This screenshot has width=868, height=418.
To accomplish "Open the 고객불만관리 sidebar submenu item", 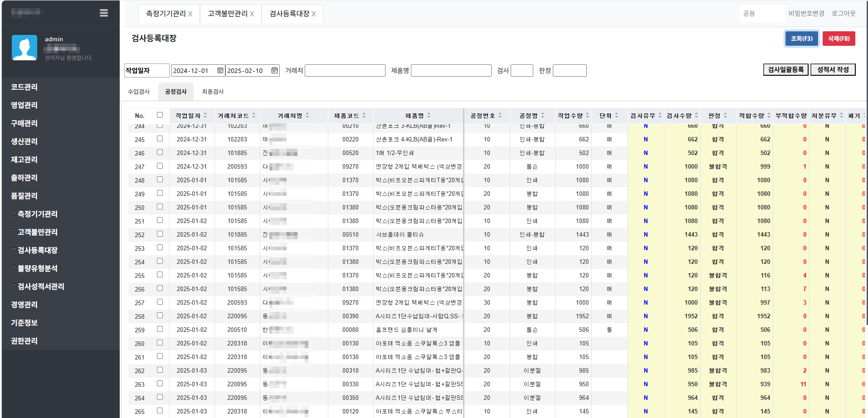I will coord(37,232).
